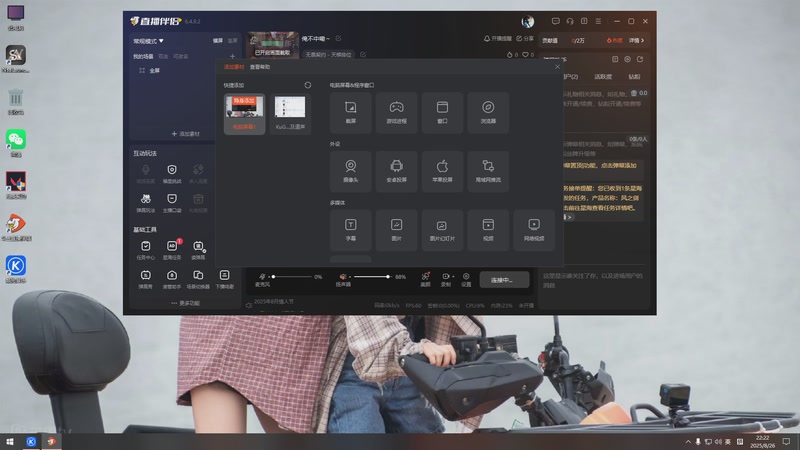Mute the speaker icon
Screen dimensions: 800x450
[x=343, y=277]
